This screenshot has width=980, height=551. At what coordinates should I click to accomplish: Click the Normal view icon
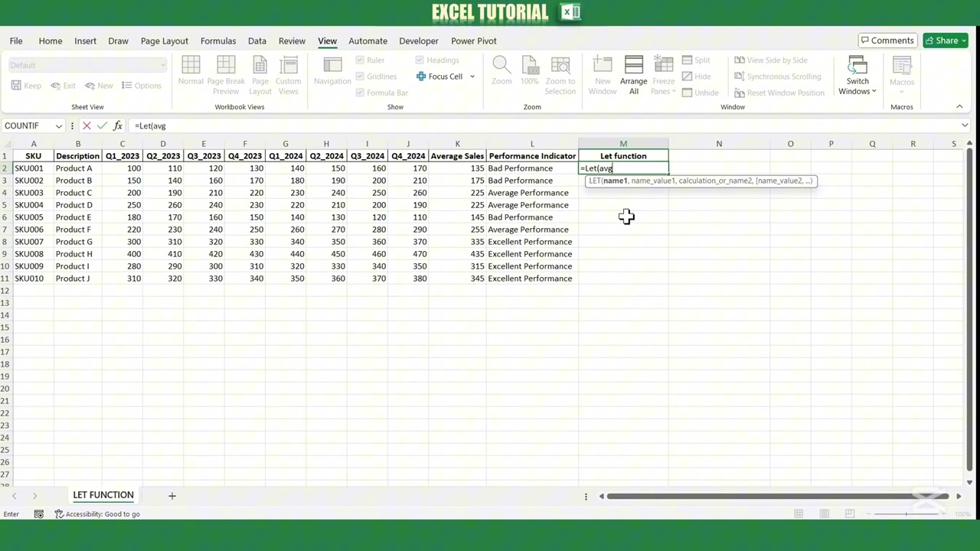tap(191, 70)
